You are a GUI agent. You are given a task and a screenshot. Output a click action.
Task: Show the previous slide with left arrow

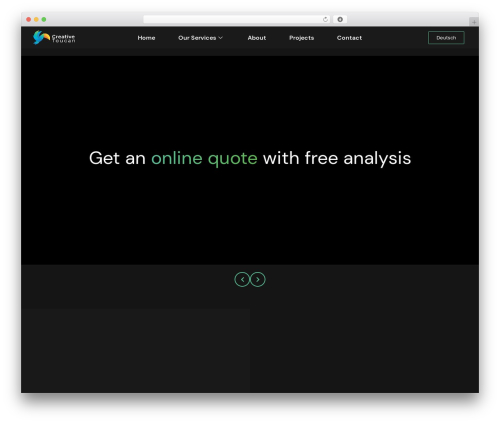pyautogui.click(x=242, y=279)
